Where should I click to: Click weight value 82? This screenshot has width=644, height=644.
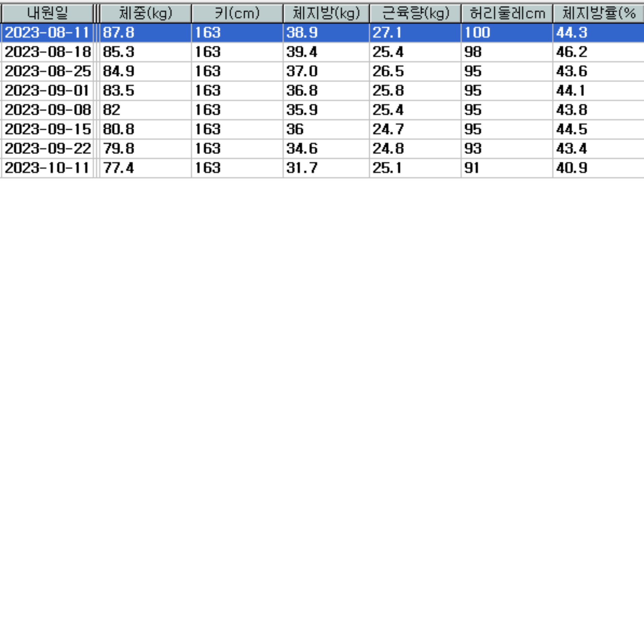tap(111, 110)
